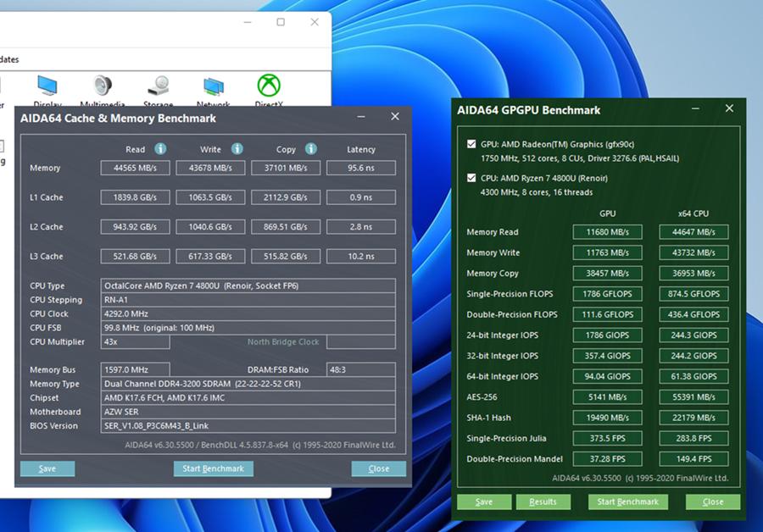763x532 pixels.
Task: Start Benchmark in the GPGPU window
Action: coord(627,502)
